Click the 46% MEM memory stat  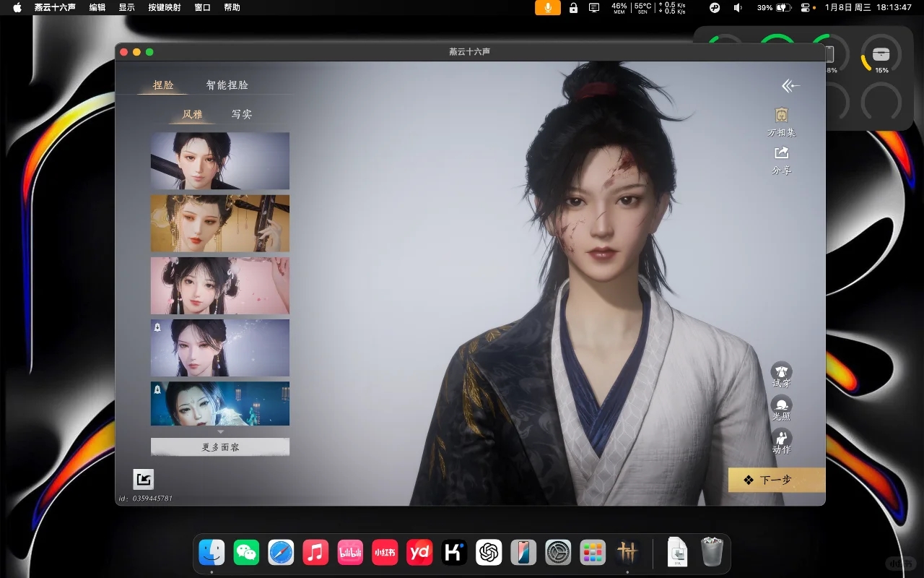coord(619,7)
